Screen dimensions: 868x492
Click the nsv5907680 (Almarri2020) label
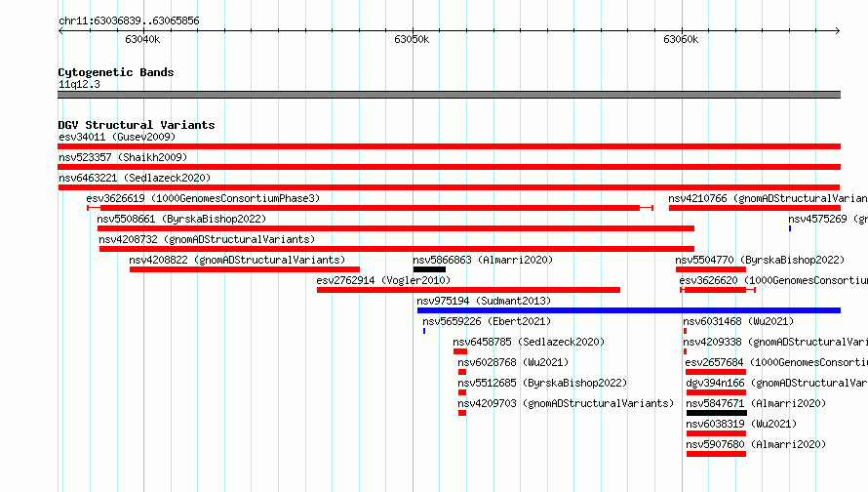pyautogui.click(x=756, y=444)
